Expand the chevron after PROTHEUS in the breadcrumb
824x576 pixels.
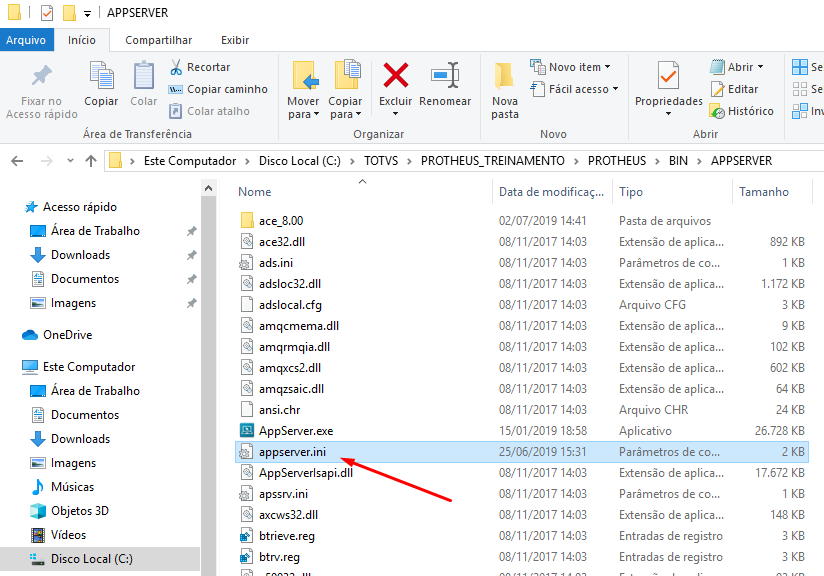coord(657,161)
